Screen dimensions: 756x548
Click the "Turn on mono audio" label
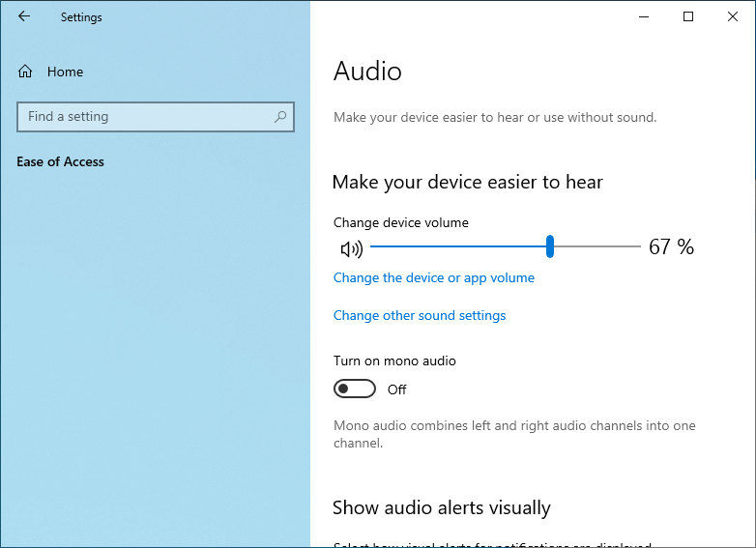[394, 361]
